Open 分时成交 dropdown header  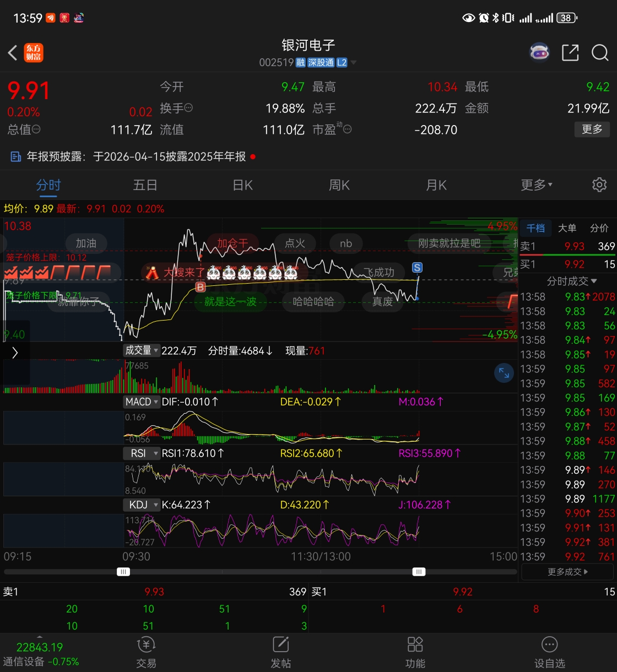(x=571, y=281)
